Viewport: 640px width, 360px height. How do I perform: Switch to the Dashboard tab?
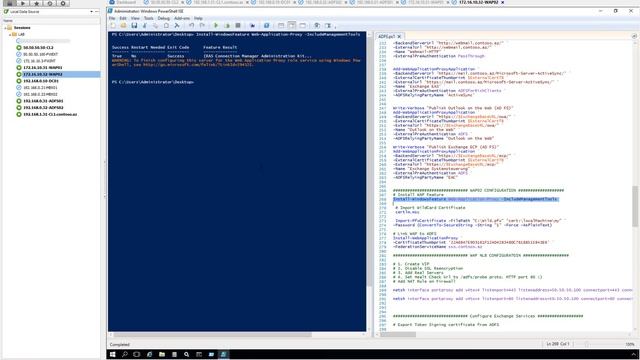tap(123, 2)
